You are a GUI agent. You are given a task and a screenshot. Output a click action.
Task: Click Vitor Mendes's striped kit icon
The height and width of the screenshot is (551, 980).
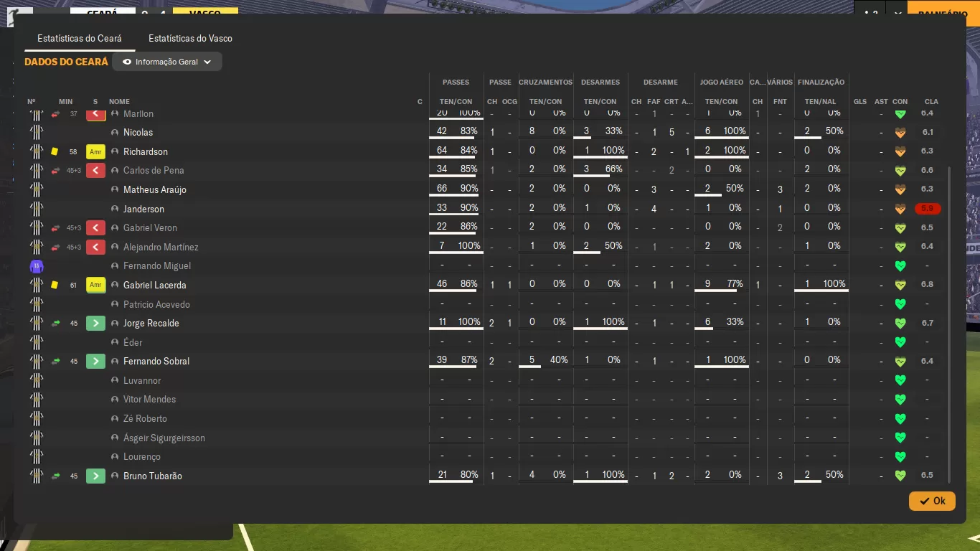point(37,400)
